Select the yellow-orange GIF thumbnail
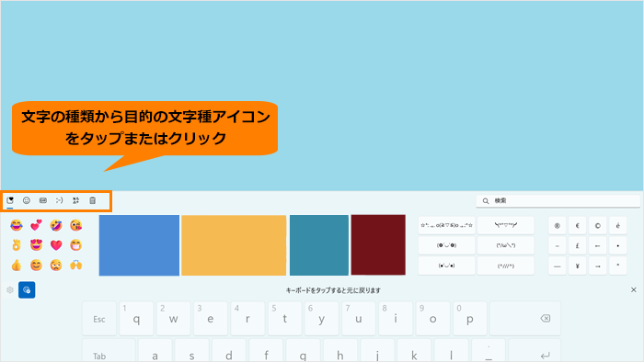Viewport: 644px width, 362px height. (x=234, y=245)
